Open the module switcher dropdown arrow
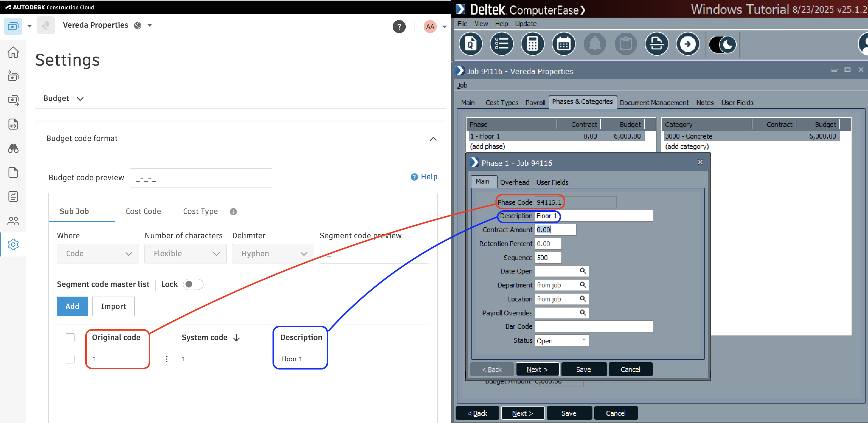Screen dimensions: 868x423 point(29,26)
